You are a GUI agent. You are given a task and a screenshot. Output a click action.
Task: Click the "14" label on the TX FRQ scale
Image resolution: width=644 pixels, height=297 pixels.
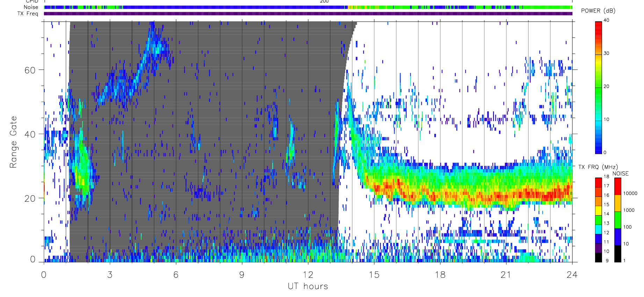(606, 214)
